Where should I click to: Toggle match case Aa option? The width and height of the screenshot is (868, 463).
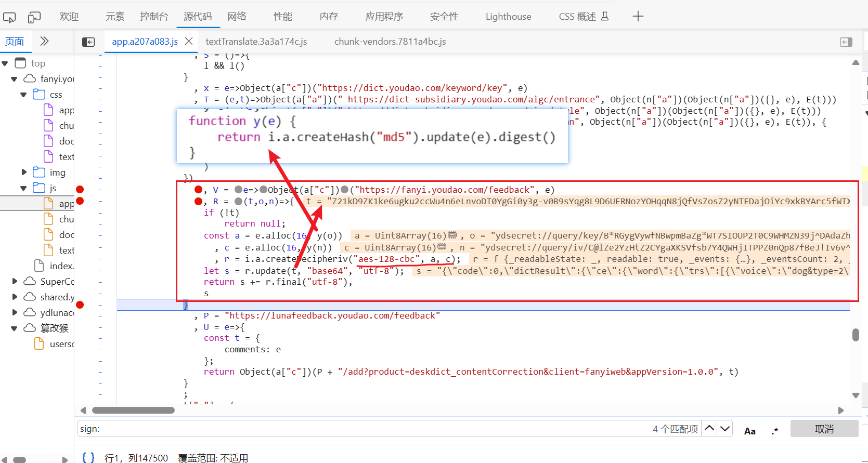(750, 431)
